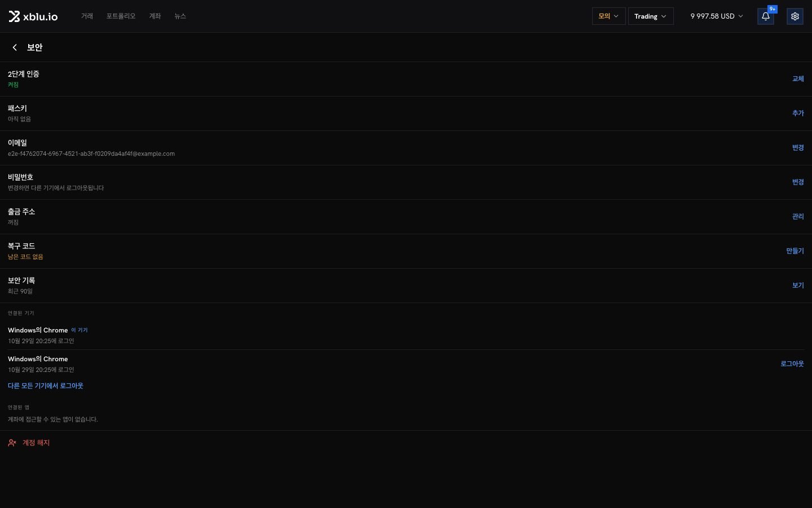
Task: Click 추가 to add a 패스키
Action: click(798, 113)
